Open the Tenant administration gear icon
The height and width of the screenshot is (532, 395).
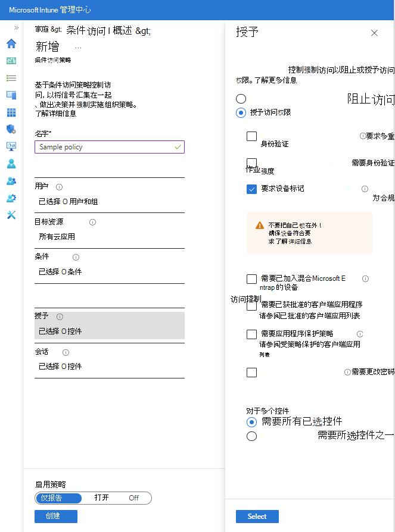click(11, 198)
